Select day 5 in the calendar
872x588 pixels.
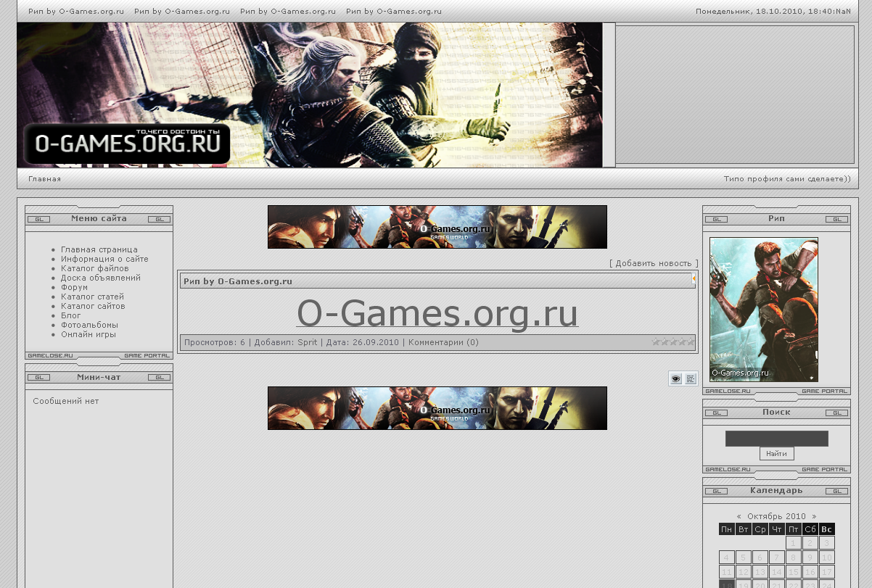coord(744,558)
